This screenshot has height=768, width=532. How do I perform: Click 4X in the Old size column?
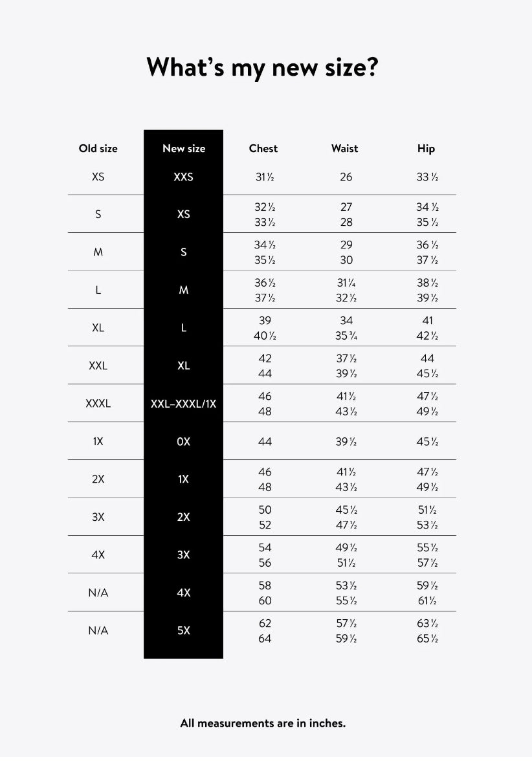[98, 554]
